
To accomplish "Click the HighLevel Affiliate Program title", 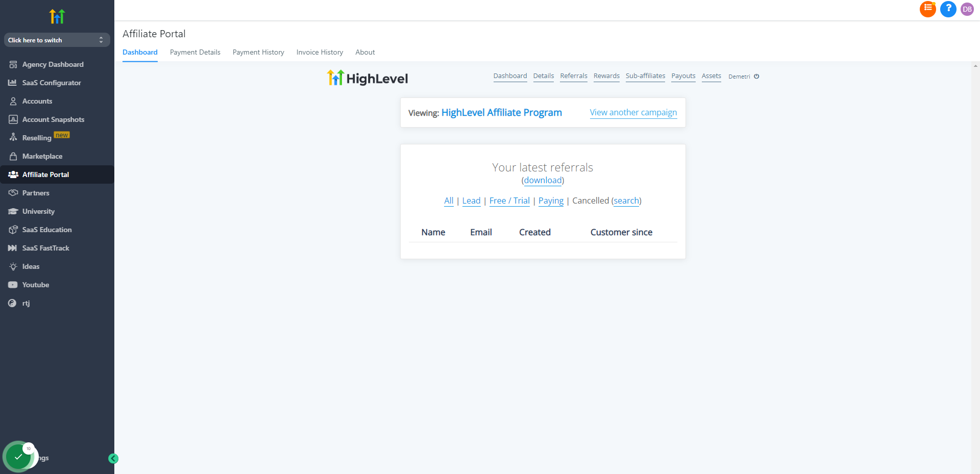I will click(501, 112).
